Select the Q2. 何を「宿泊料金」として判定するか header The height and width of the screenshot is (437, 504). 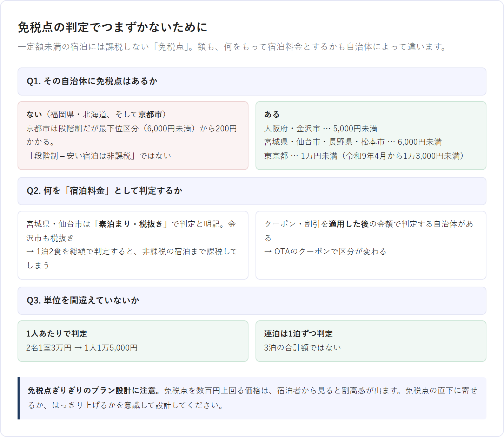(252, 191)
